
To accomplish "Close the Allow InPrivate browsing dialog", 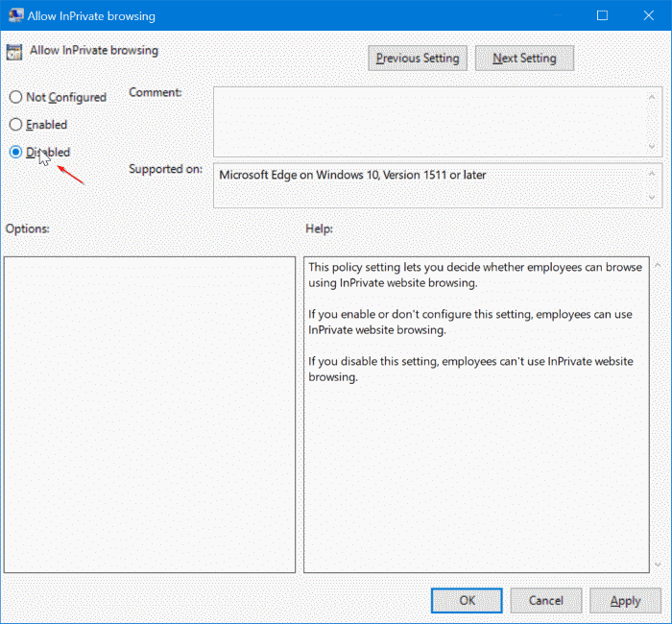I will click(x=648, y=16).
